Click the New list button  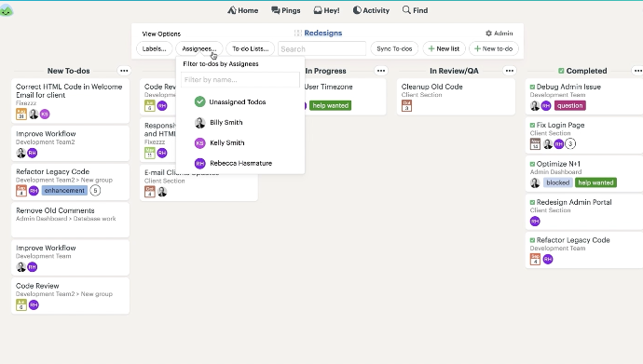pos(445,48)
